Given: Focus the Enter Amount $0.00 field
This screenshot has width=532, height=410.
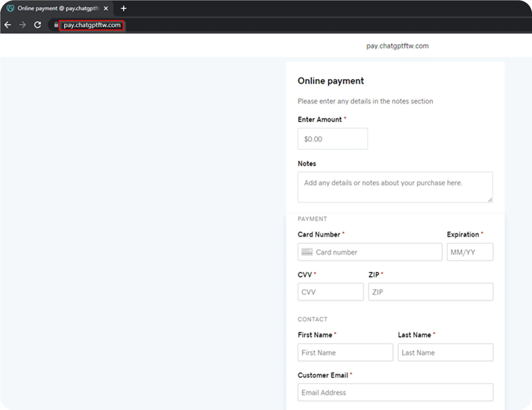Looking at the screenshot, I should 332,139.
